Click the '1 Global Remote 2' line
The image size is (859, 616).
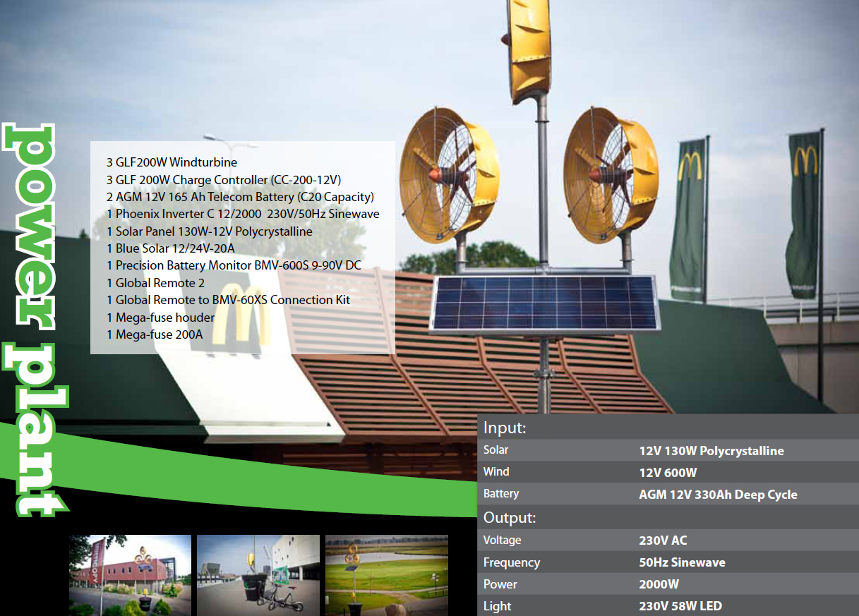click(x=155, y=283)
